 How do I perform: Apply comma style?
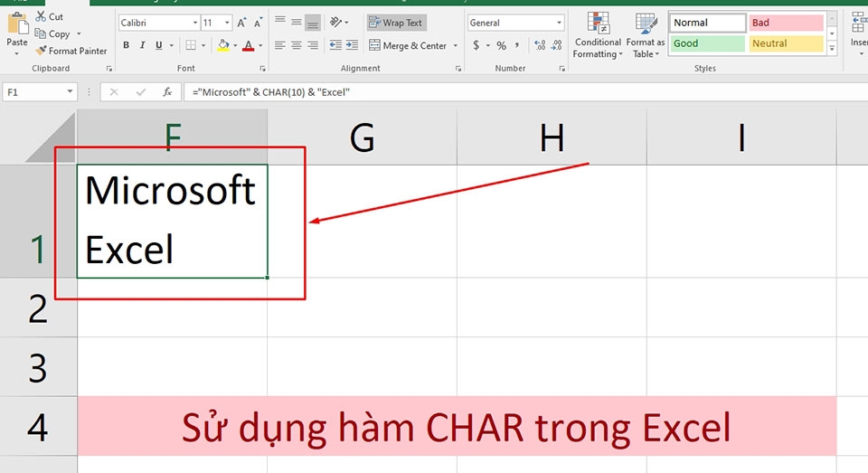click(x=517, y=45)
